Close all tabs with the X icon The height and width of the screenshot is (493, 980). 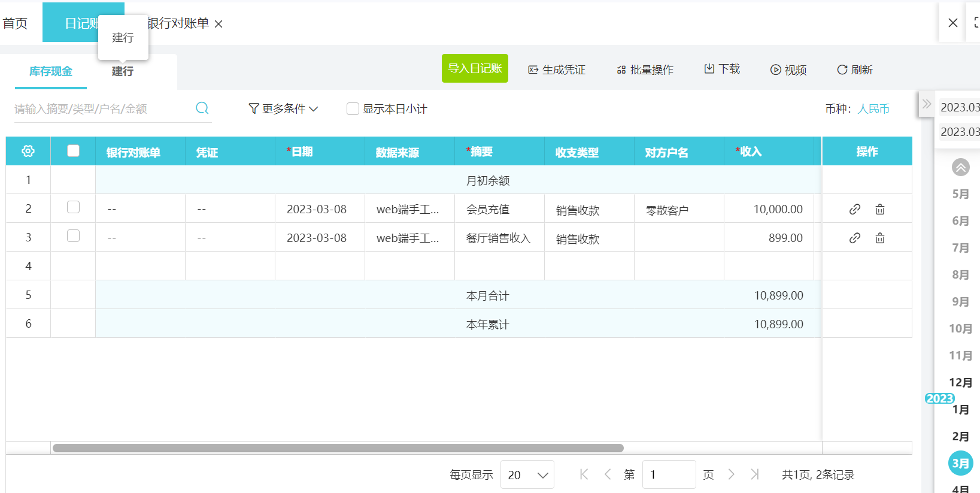953,23
